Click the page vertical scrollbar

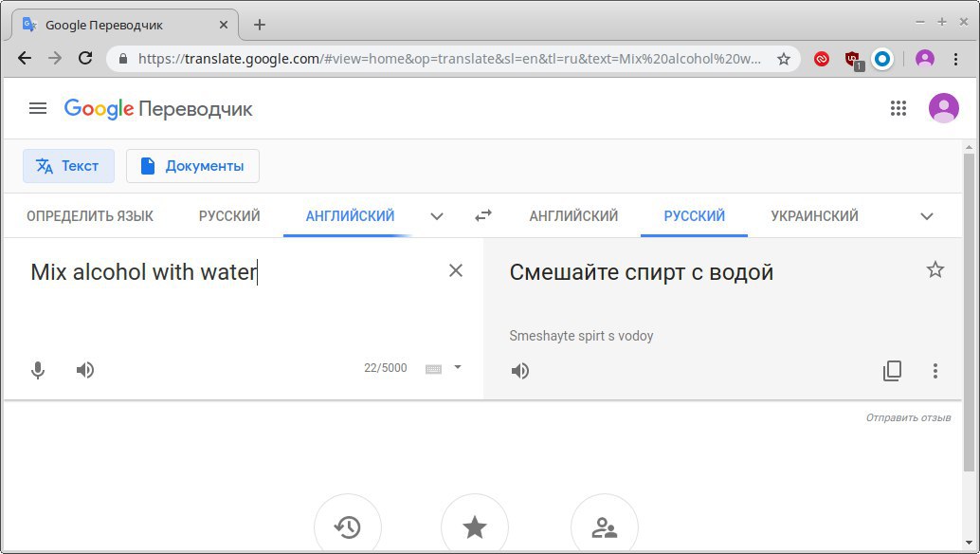(969, 313)
